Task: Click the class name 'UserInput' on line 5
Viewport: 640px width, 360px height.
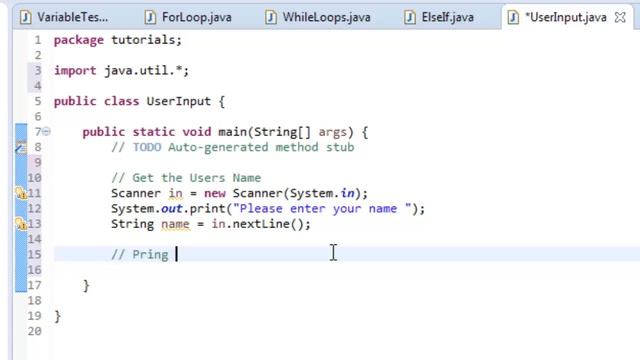Action: 179,101
